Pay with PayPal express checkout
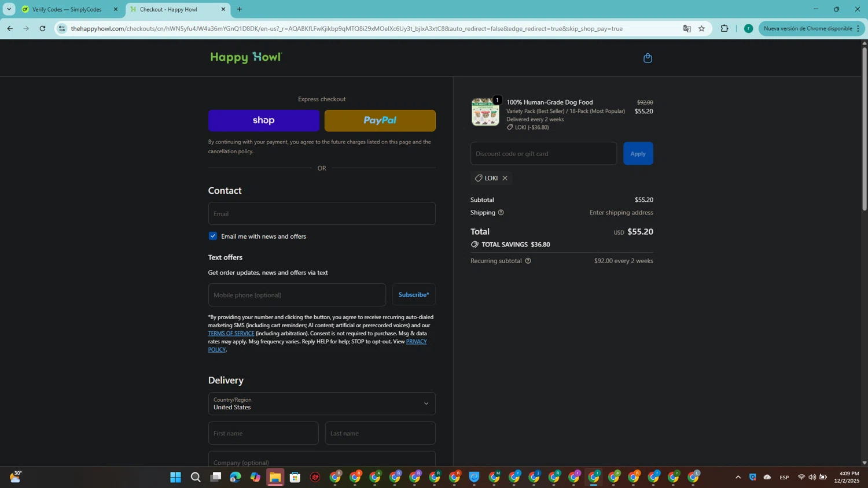This screenshot has height=488, width=868. click(380, 120)
